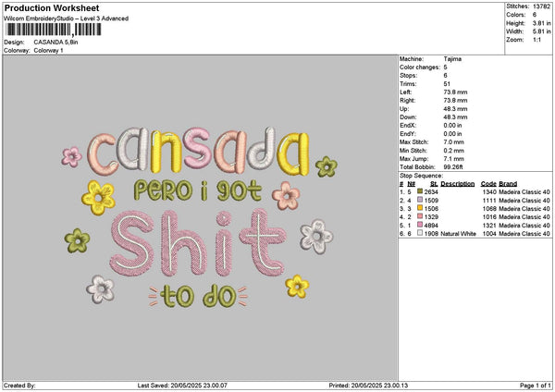Click the Color changes label
The image size is (555, 392).
pos(420,67)
